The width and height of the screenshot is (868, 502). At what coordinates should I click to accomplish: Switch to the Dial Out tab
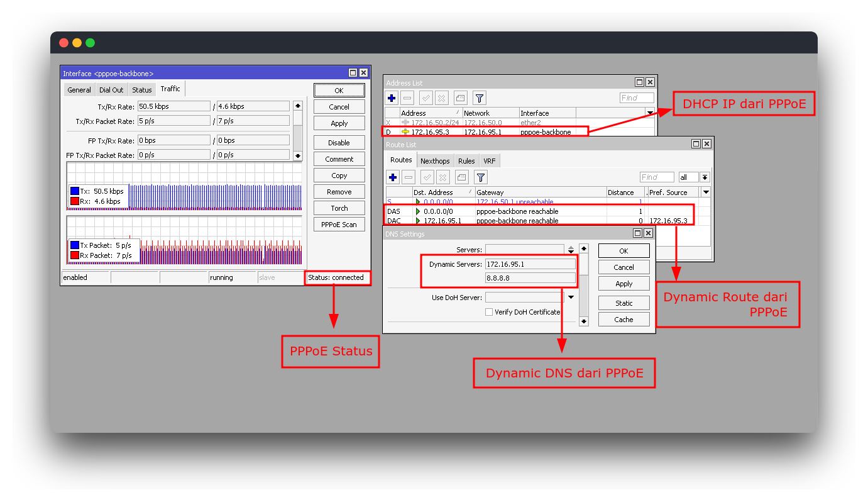(111, 89)
